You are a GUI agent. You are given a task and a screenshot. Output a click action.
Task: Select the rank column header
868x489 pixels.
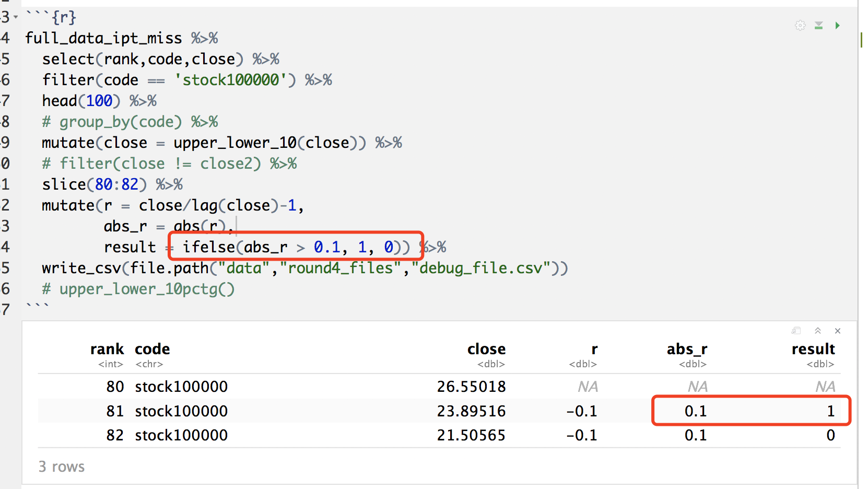(107, 349)
